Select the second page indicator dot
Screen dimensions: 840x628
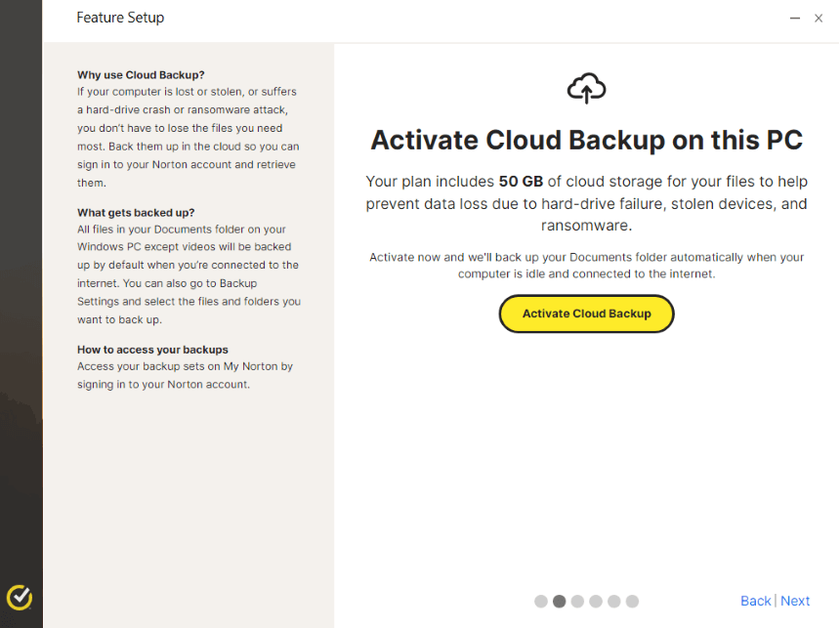click(x=560, y=602)
